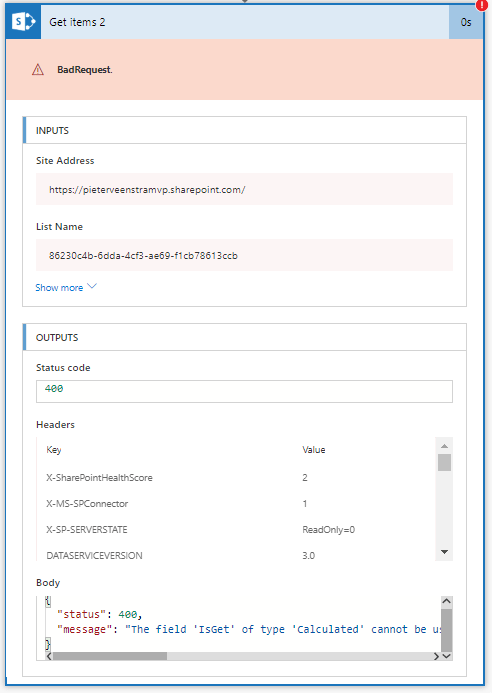The width and height of the screenshot is (492, 693).
Task: Click the Status code label
Action: pyautogui.click(x=63, y=368)
